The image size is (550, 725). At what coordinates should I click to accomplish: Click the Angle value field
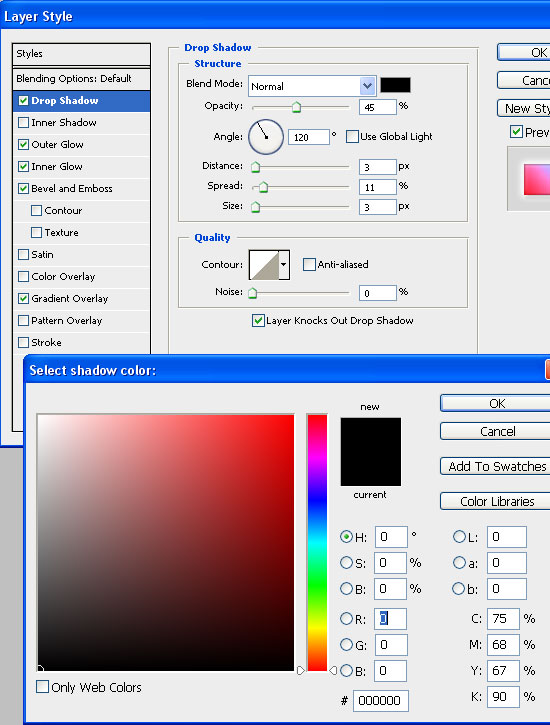[x=309, y=137]
